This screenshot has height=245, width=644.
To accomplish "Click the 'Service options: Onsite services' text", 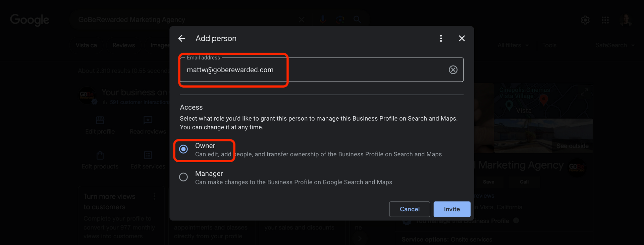I will [447, 240].
